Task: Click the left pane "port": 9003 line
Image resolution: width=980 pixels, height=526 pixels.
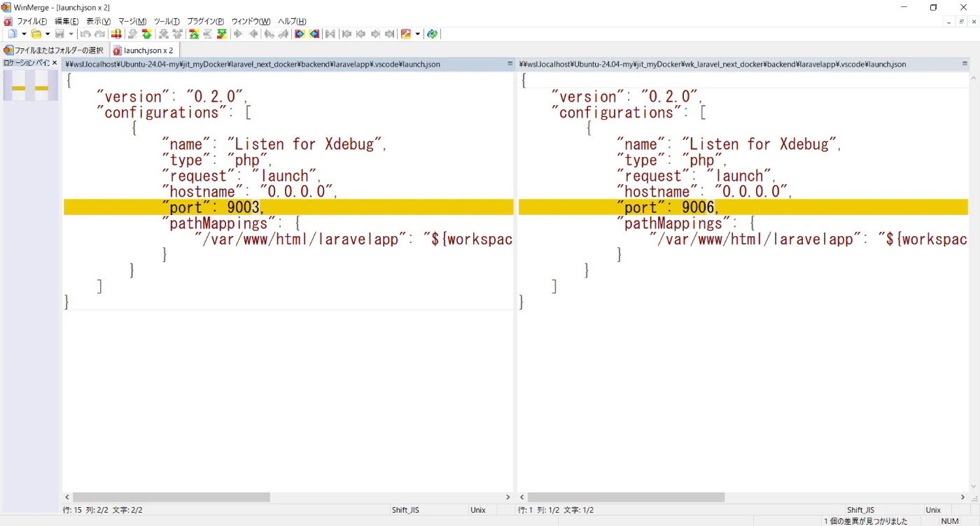Action: pos(288,207)
